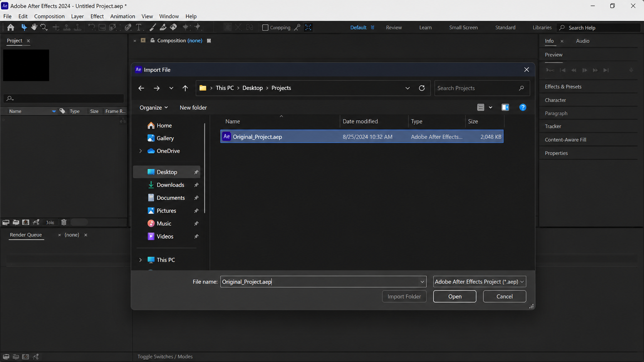Image resolution: width=644 pixels, height=362 pixels.
Task: Open the Animation menu
Action: coord(122,16)
